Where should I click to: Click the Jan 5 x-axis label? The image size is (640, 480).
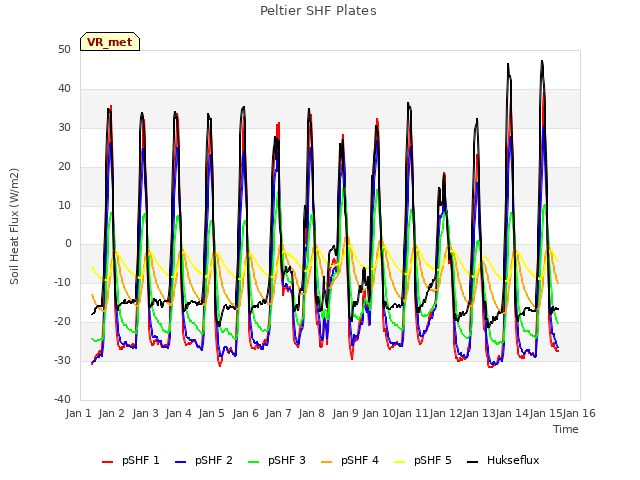[211, 413]
